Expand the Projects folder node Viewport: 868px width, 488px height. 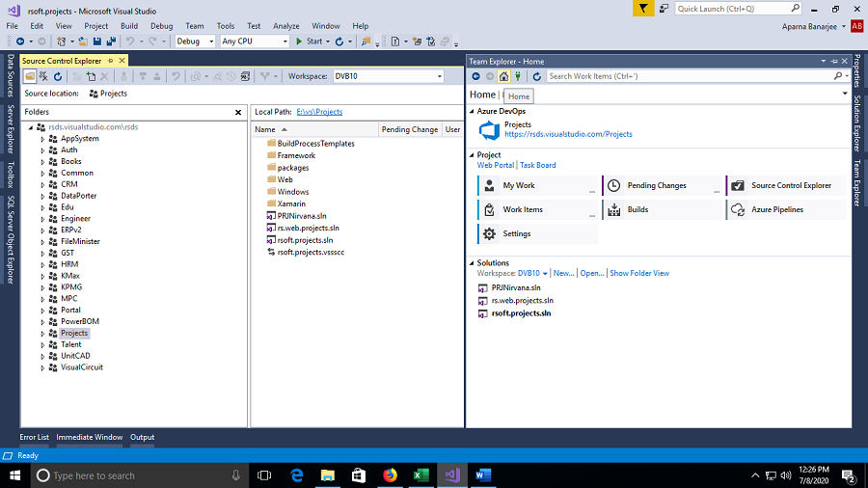tap(42, 334)
